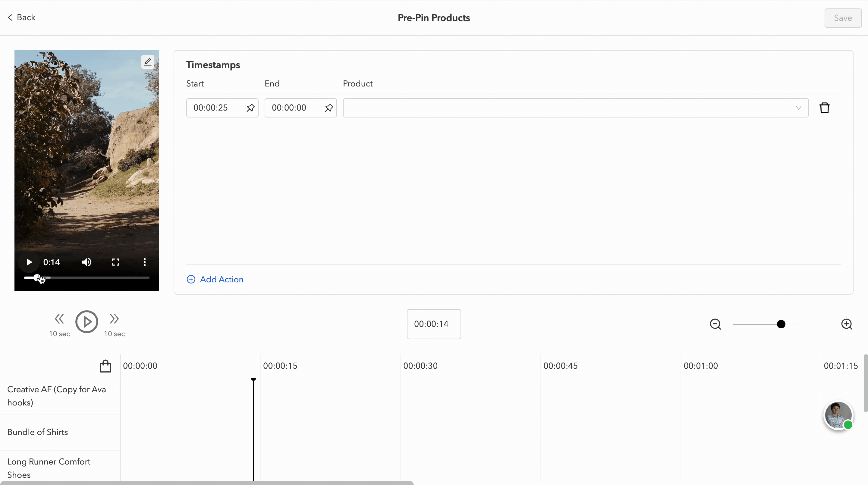Viewport: 868px width, 485px height.
Task: Pin current time to End timestamp
Action: point(329,108)
